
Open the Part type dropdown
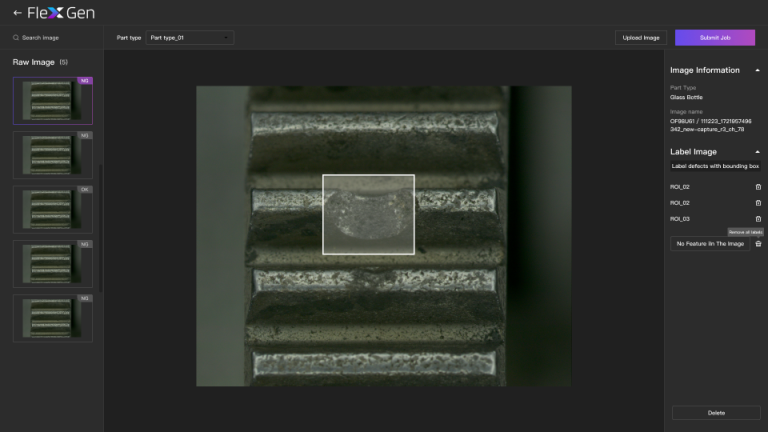[x=189, y=38]
